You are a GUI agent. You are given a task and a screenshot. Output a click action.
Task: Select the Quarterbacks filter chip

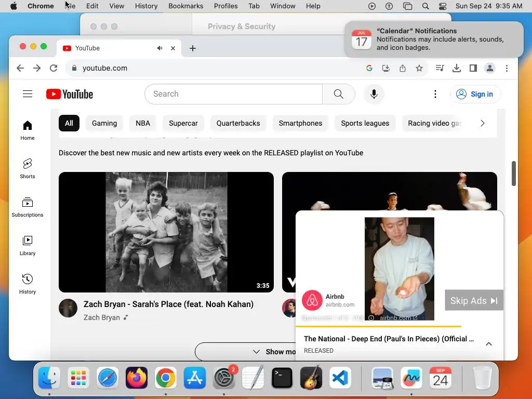coord(238,123)
